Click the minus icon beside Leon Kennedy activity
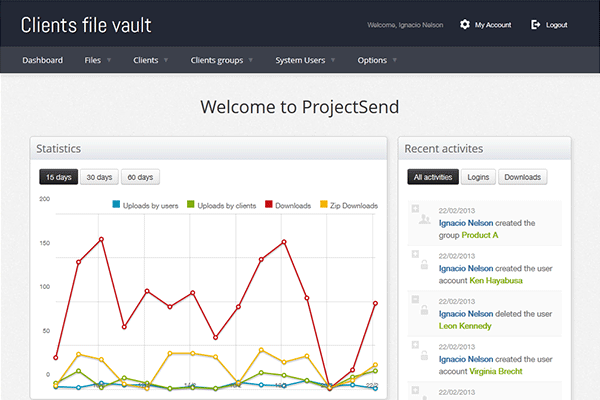 pyautogui.click(x=415, y=299)
